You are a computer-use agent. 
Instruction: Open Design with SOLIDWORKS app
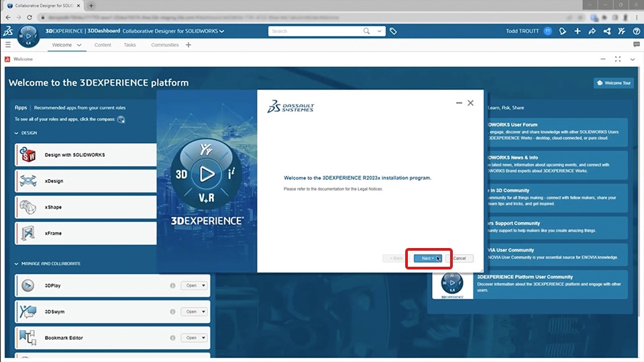(x=86, y=155)
